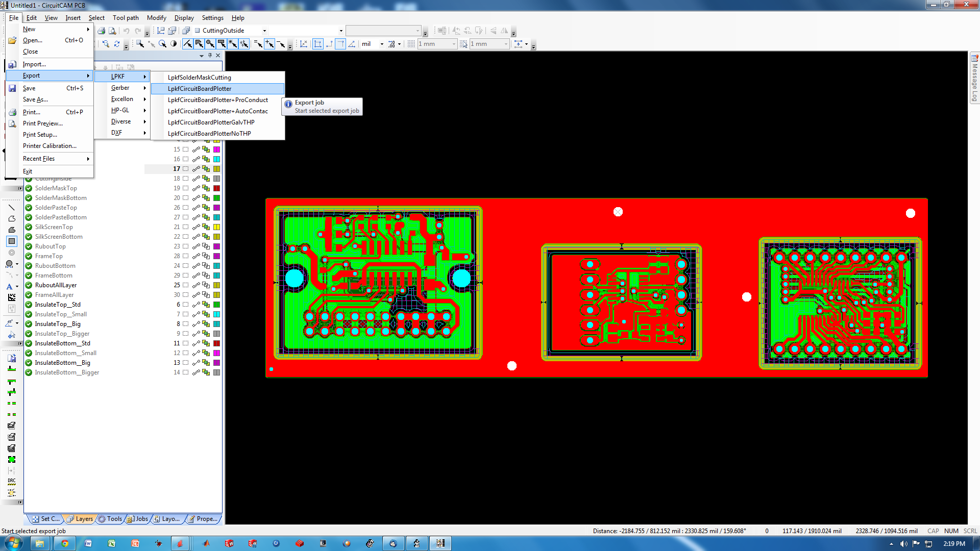Click the Windows Start button
980x551 pixels.
pyautogui.click(x=13, y=543)
